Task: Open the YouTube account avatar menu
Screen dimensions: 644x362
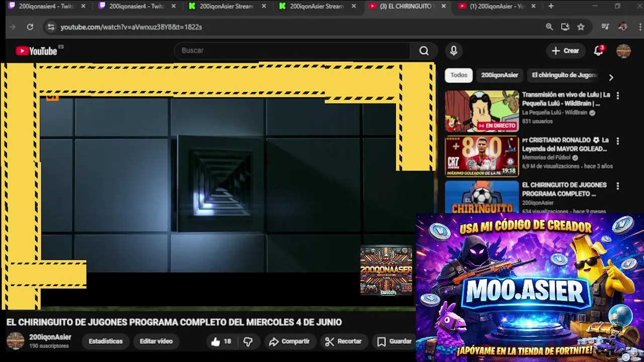Action: click(x=623, y=51)
